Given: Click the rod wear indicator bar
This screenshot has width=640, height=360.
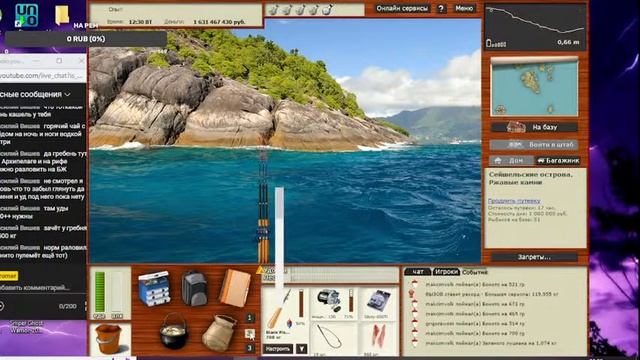Looking at the screenshot, I should (301, 303).
